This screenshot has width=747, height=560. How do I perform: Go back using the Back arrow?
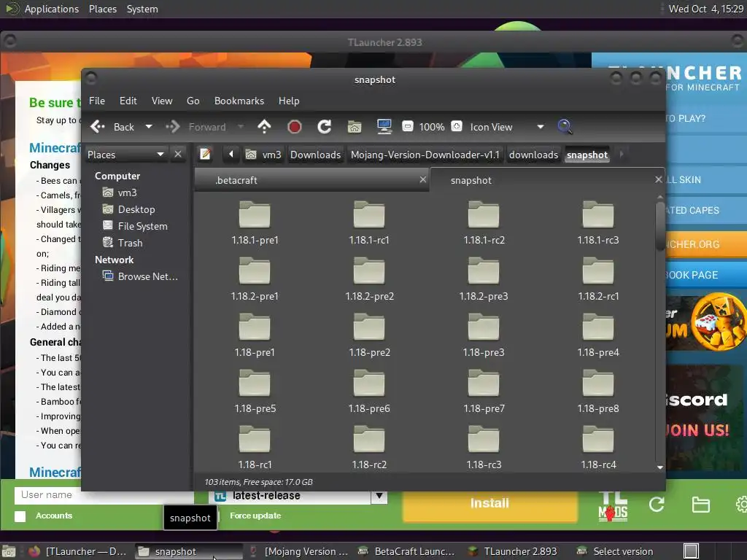(112, 127)
